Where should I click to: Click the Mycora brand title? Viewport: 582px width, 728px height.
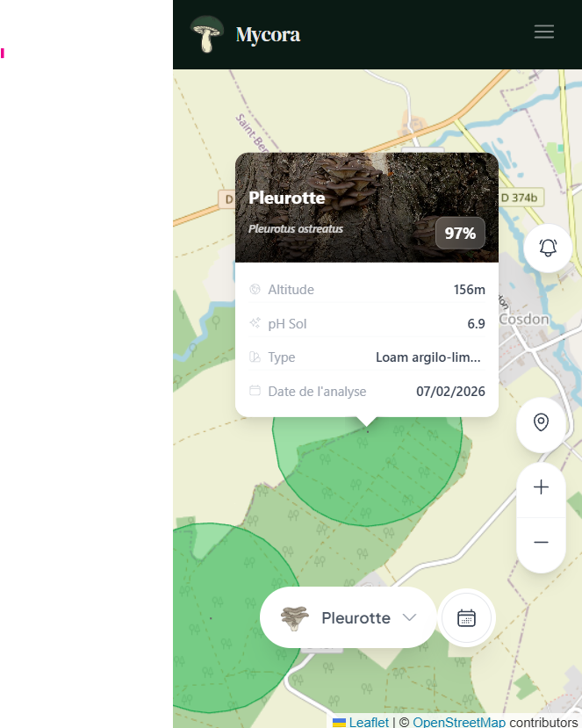[x=268, y=34]
